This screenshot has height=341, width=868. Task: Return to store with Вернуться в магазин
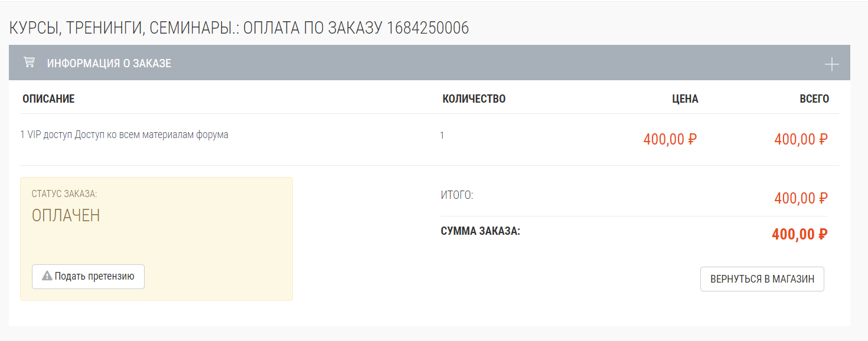pos(762,279)
